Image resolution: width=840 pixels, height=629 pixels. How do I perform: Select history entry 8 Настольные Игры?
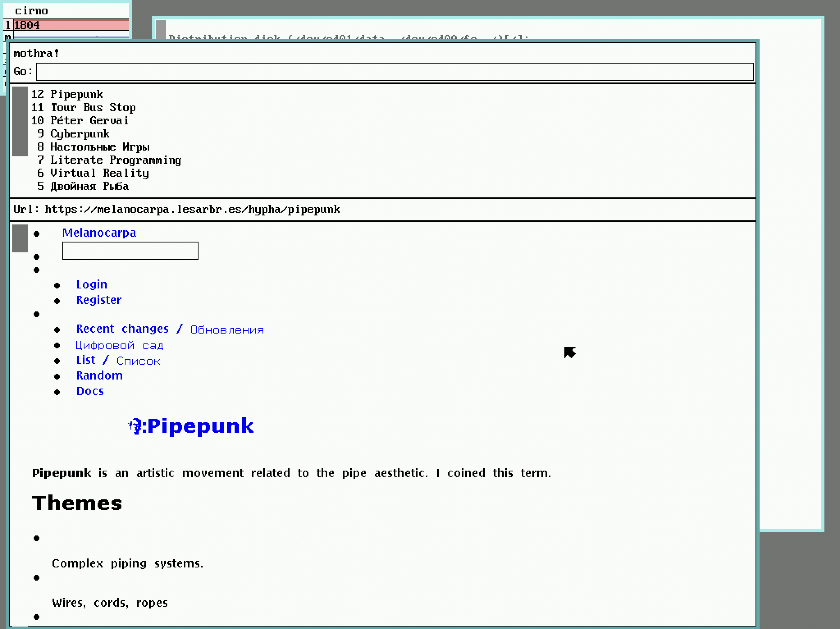tap(94, 147)
